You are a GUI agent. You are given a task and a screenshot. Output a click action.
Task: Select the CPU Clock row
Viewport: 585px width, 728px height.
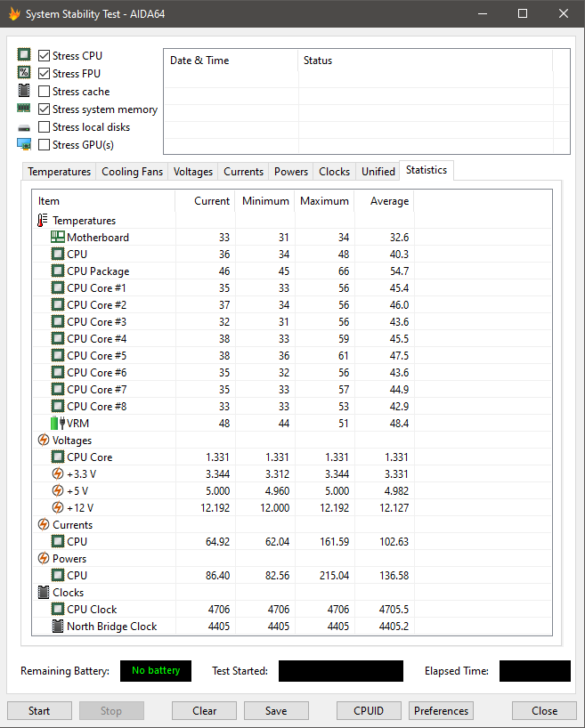coord(92,610)
